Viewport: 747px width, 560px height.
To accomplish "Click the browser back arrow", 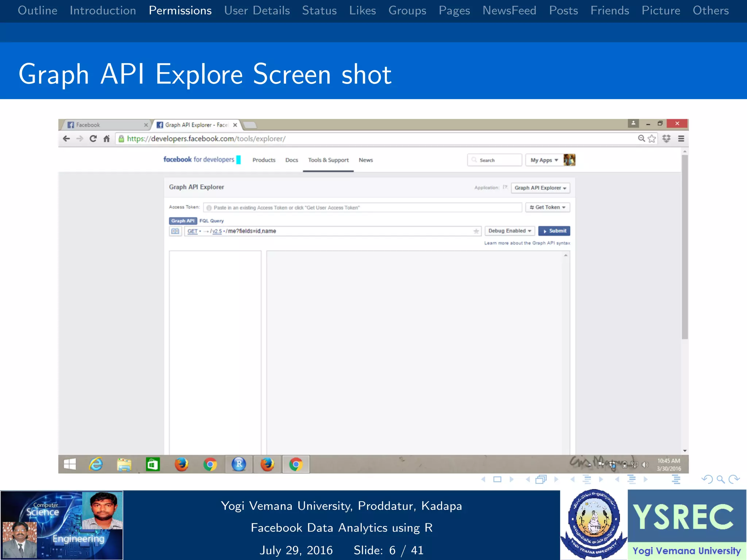I will (66, 139).
